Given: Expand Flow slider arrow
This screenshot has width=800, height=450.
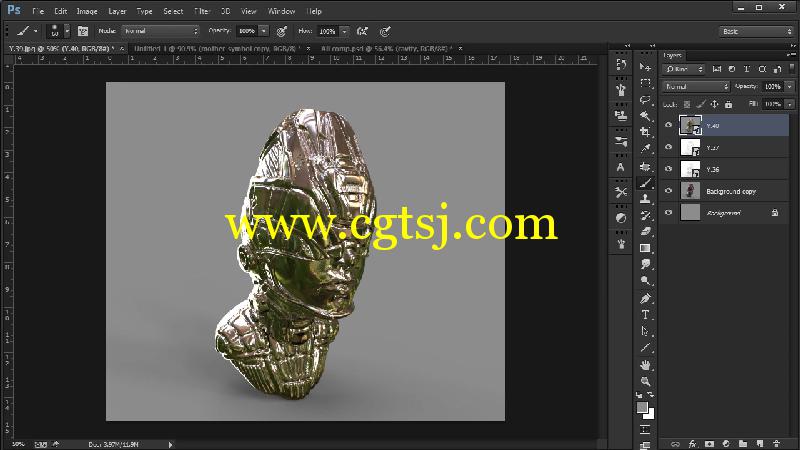Looking at the screenshot, I should (344, 31).
